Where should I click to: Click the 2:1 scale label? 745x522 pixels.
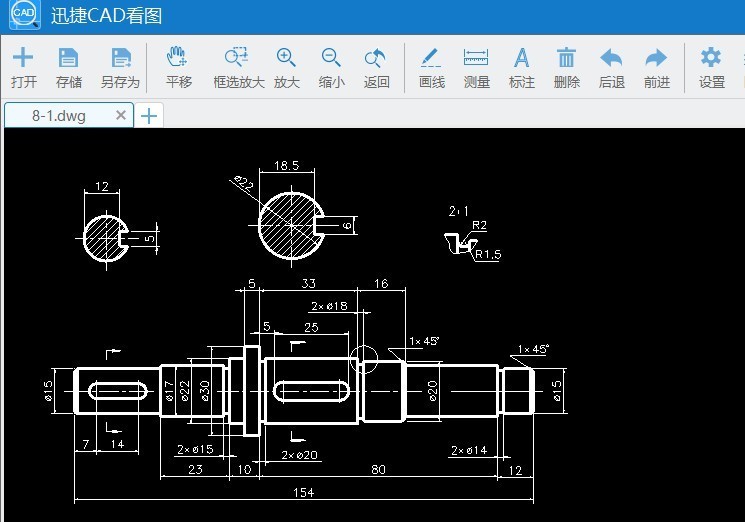coord(458,211)
